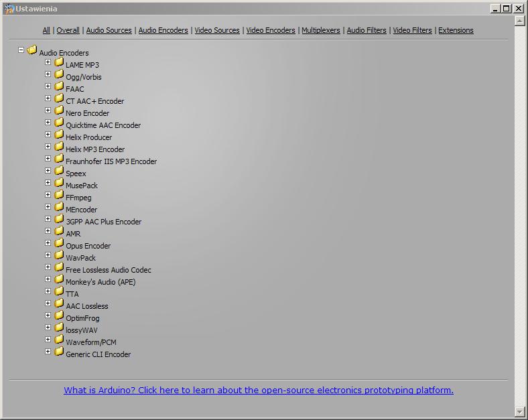The image size is (528, 420).
Task: Switch to Video Encoders section
Action: (271, 30)
